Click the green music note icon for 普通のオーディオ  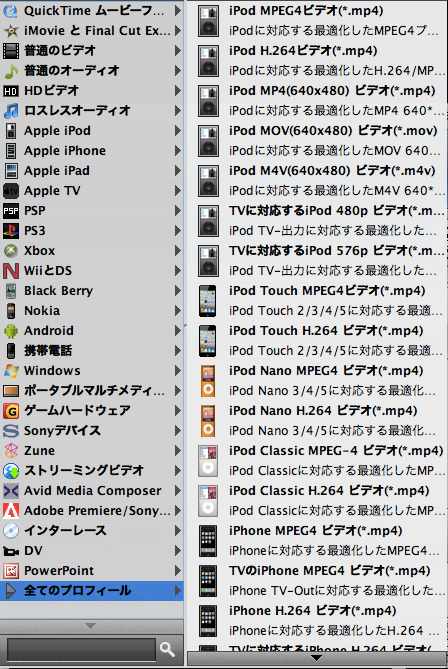coord(10,71)
